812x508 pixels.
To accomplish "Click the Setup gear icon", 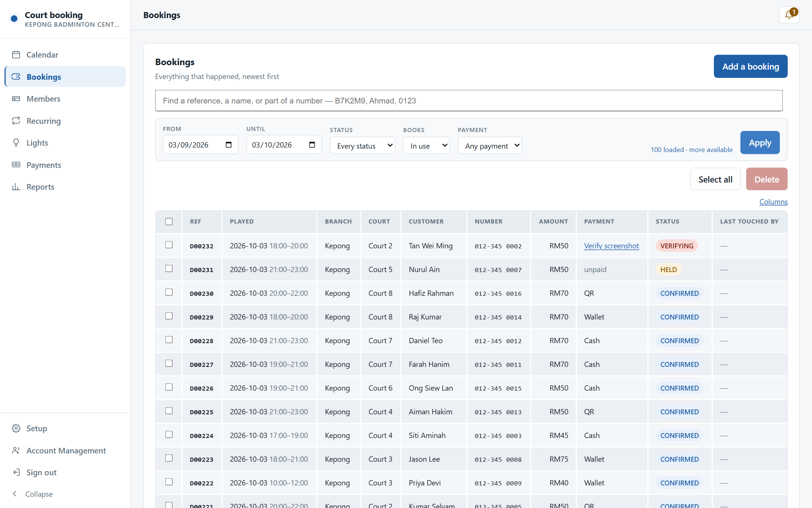I will (16, 428).
